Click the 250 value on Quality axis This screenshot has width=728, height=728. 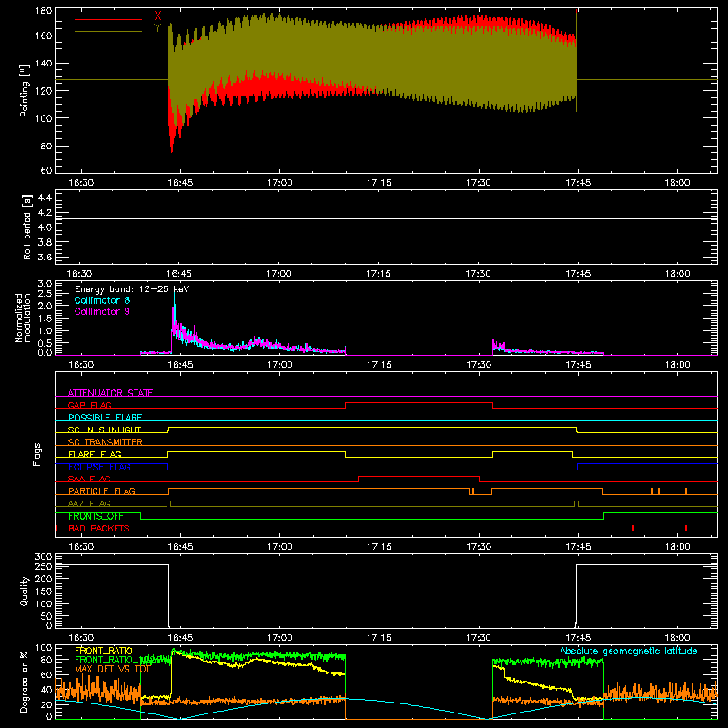click(44, 567)
